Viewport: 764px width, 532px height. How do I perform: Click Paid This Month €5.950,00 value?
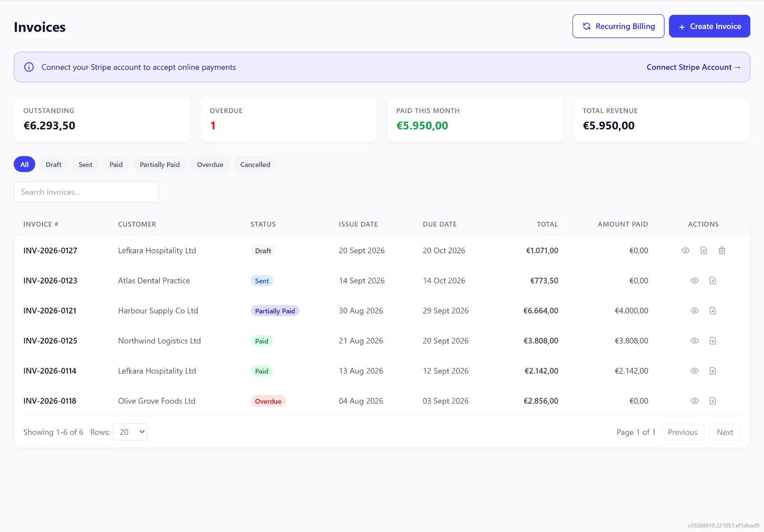click(x=422, y=125)
